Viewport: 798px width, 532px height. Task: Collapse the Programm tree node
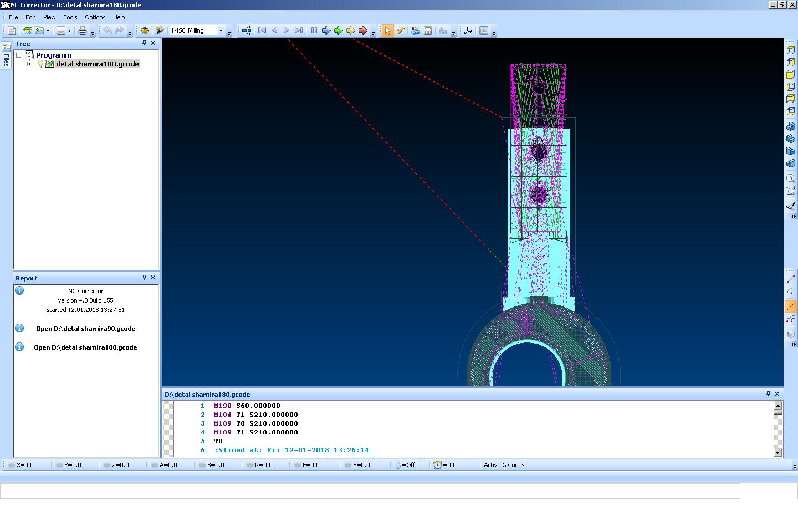click(x=19, y=55)
